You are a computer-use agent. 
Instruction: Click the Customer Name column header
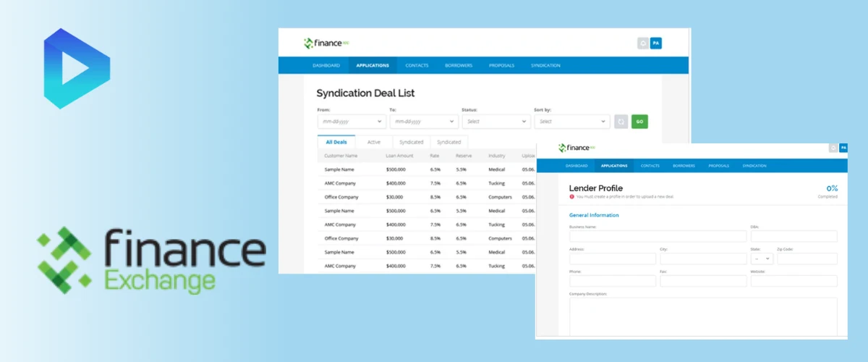(x=341, y=156)
